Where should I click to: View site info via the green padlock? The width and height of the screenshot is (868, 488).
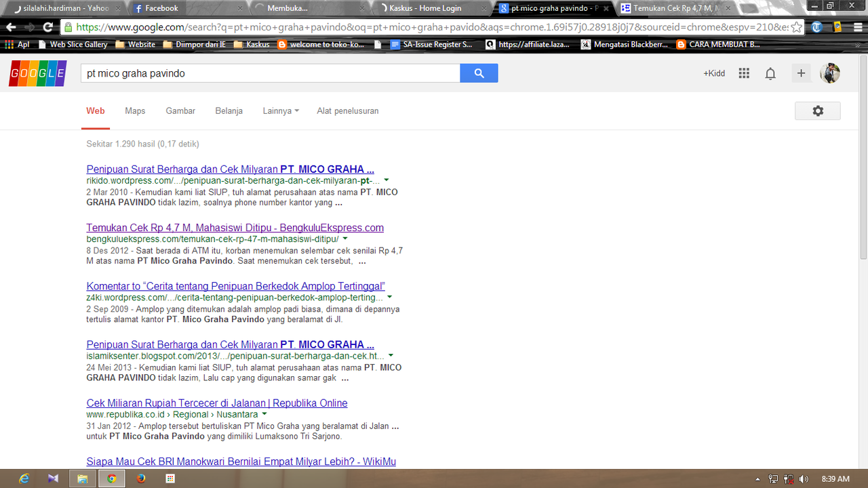pyautogui.click(x=68, y=27)
